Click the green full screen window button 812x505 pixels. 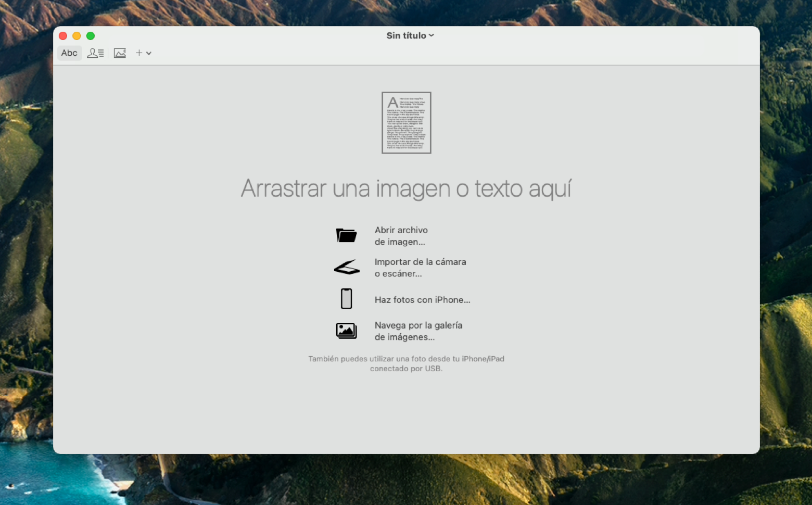click(90, 35)
